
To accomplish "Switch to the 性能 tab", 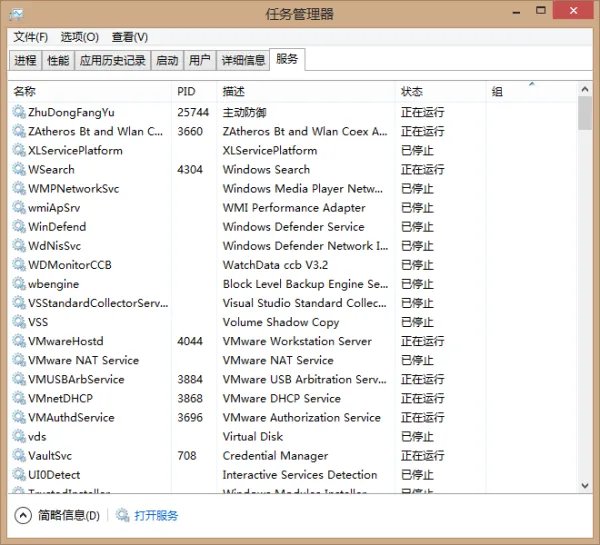I will point(58,60).
